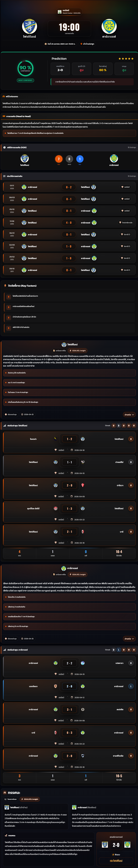The image size is (138, 868).
Task: Select บทวิเคราะห์ทีม tab in the Carrarese section
Action: point(60,574)
